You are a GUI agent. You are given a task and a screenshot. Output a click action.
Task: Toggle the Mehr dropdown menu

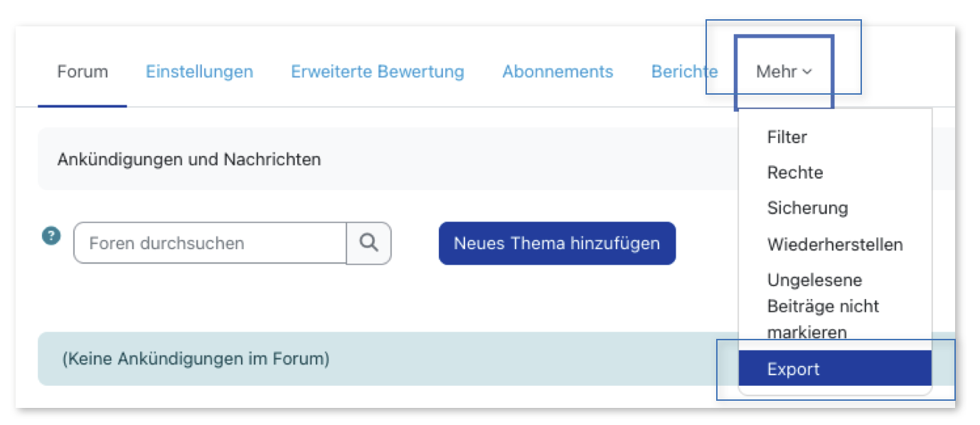click(784, 72)
